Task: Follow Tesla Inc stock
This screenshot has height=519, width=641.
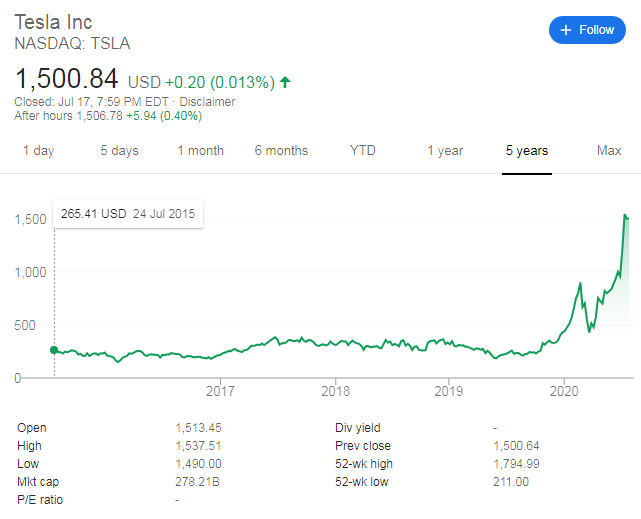Action: (x=587, y=30)
